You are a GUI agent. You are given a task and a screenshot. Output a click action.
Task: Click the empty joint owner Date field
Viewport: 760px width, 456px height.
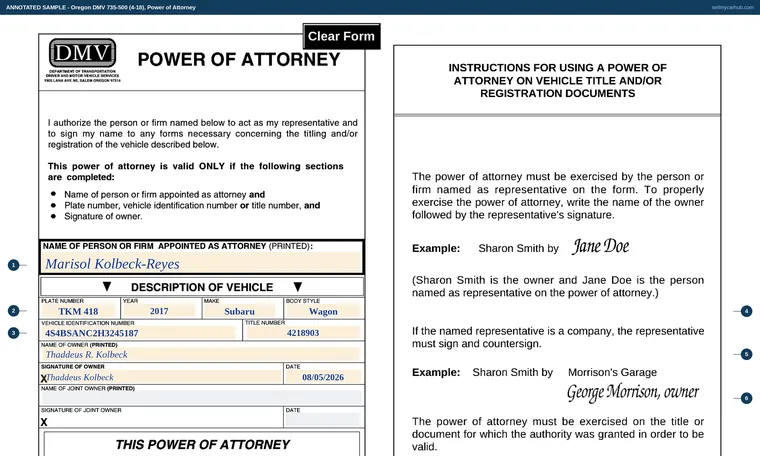323,420
